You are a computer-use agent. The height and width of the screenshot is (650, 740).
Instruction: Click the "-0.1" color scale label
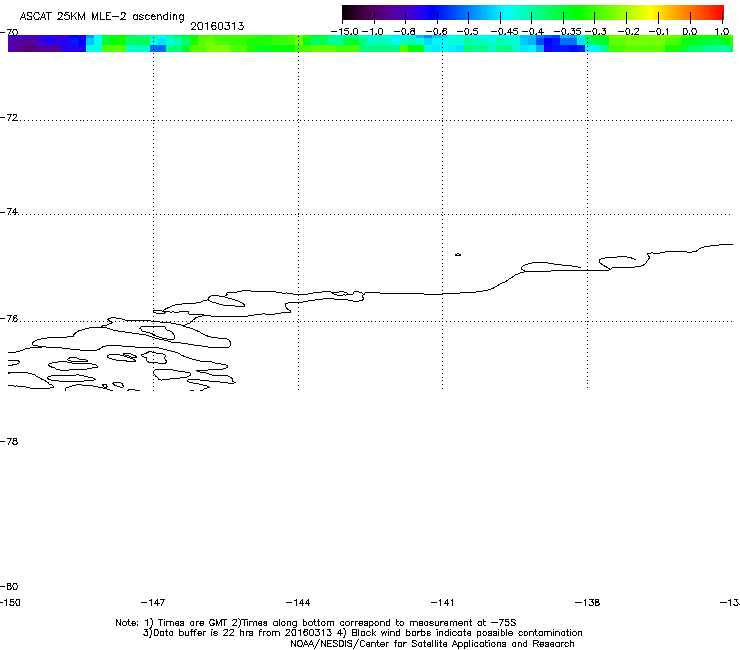click(659, 32)
